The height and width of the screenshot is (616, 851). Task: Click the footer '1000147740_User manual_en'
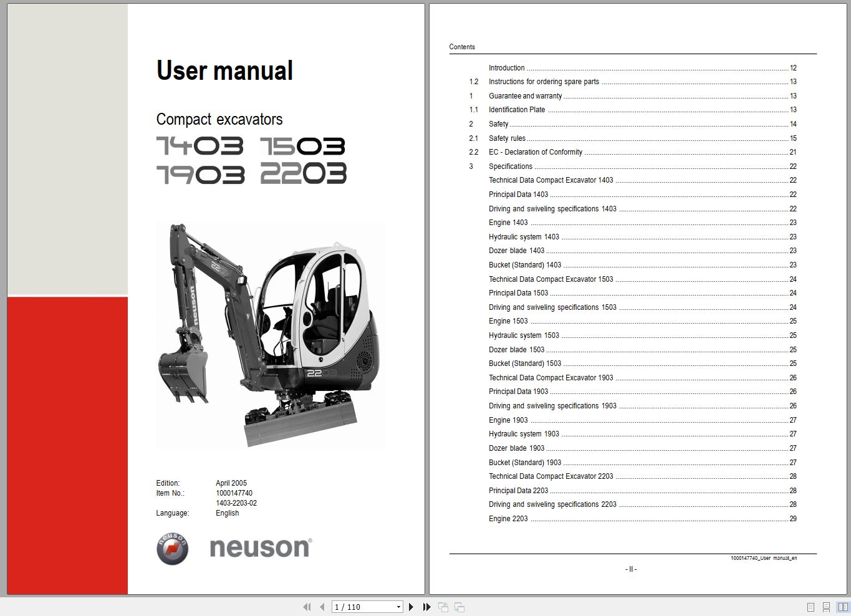[764, 558]
